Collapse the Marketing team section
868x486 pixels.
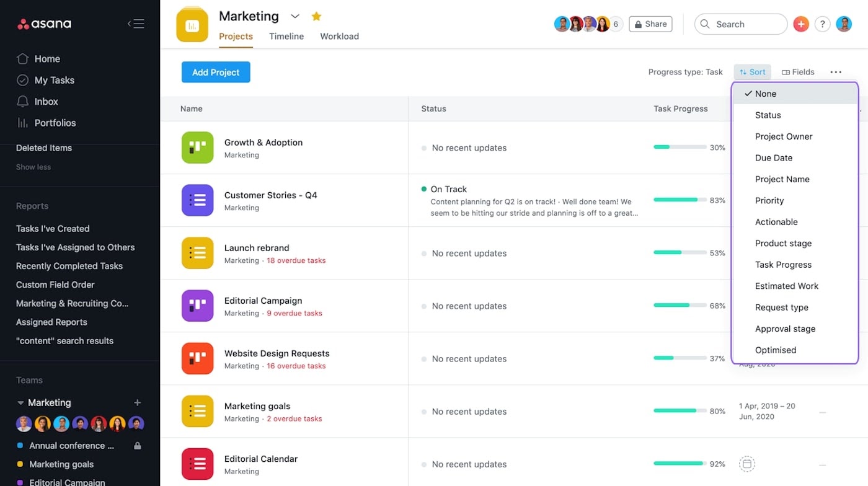pyautogui.click(x=20, y=402)
